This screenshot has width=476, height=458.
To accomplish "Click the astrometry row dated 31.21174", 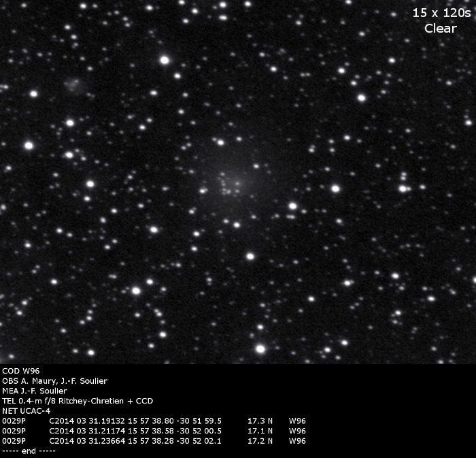I will pos(154,431).
